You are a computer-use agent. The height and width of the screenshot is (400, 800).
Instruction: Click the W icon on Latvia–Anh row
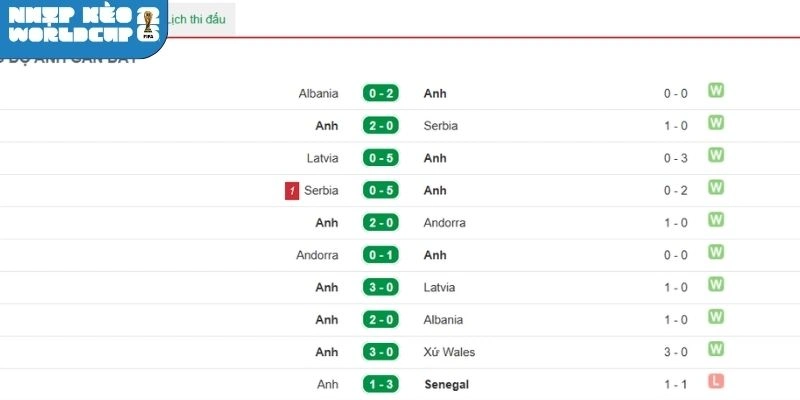pos(716,155)
